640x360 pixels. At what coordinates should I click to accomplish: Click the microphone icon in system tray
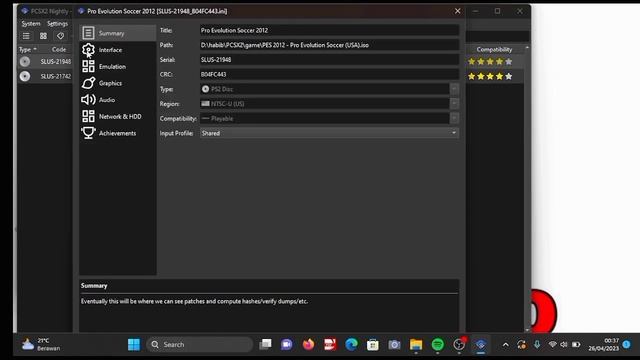point(537,344)
